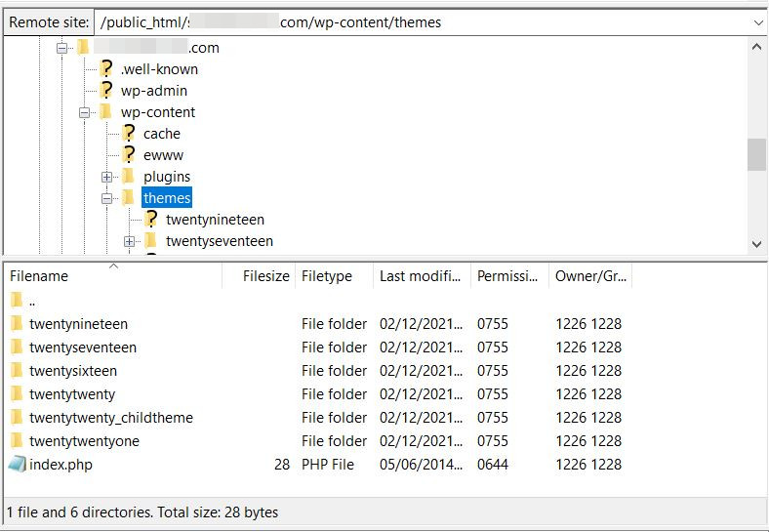Click the twentytwenty_childtheme folder icon in file list

point(17,418)
